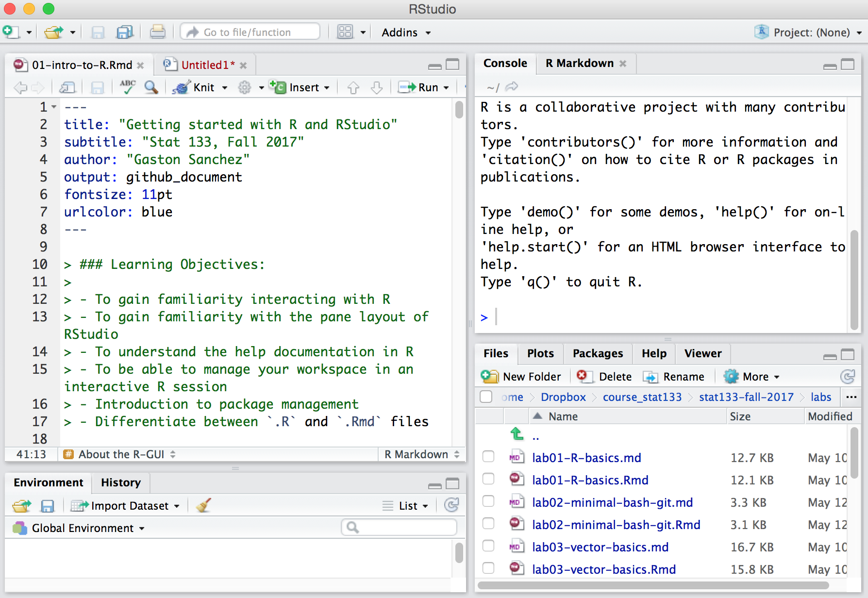868x598 pixels.
Task: Click the Show in new window icon
Action: [x=67, y=87]
